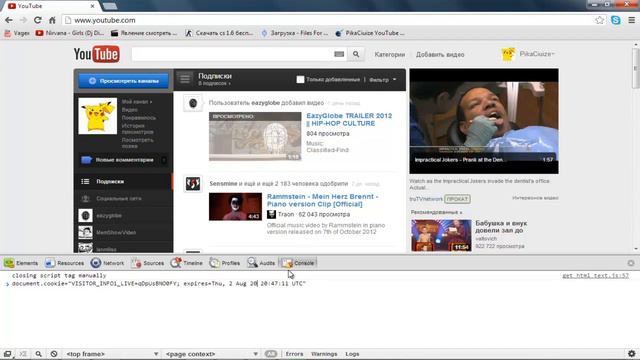Click the Impractical Jokers featured video thumbnail
Viewport: 640px width, 360px height.
click(484, 121)
